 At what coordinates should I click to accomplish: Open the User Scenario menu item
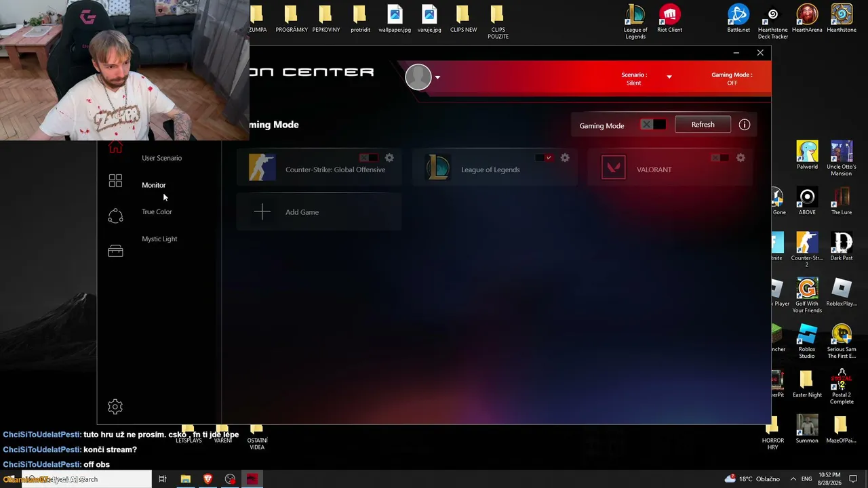(x=161, y=158)
